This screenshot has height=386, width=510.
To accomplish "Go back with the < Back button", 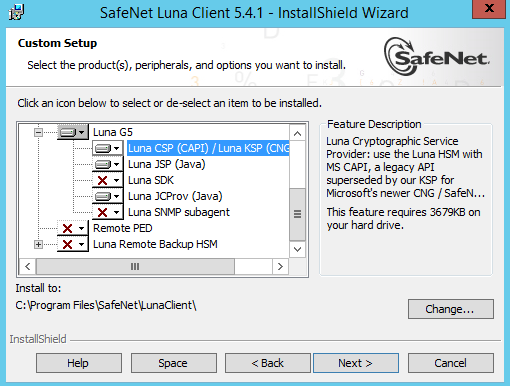I will pyautogui.click(x=268, y=363).
